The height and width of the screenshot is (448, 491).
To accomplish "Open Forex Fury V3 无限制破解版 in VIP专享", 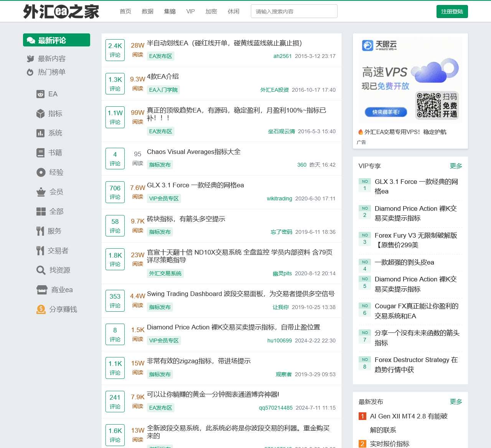I will (x=416, y=240).
